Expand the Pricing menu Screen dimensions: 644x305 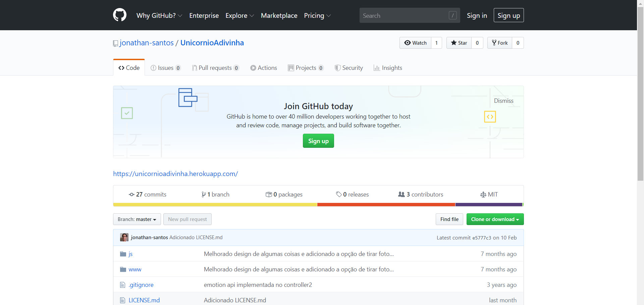click(317, 15)
